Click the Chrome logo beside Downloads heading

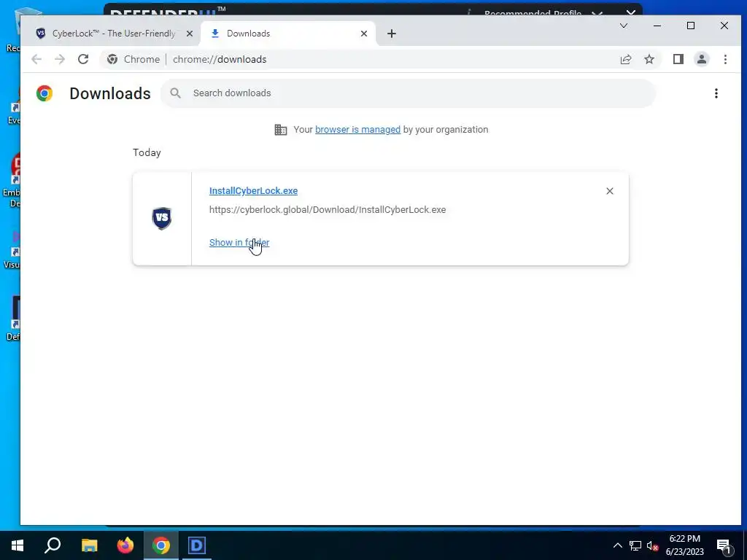coord(44,93)
